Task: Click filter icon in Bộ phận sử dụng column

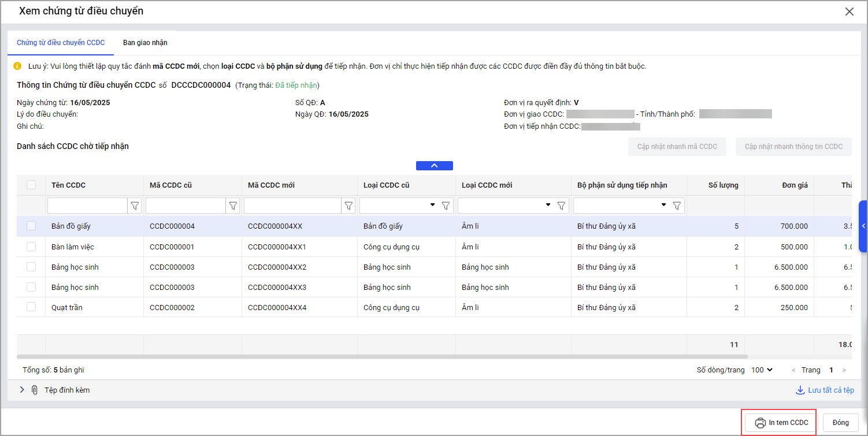Action: 677,206
